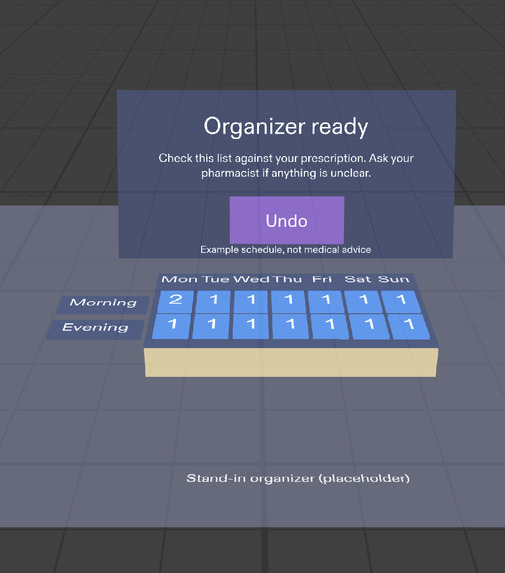Viewport: 505px width, 573px height.
Task: Click the Sat column header
Action: pyautogui.click(x=358, y=280)
